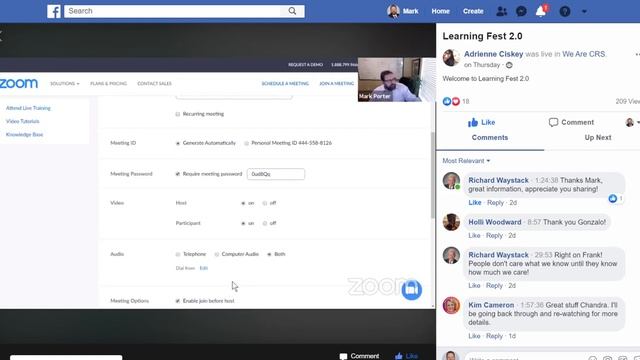Screen dimensions: 640x360
Task: Set Host video to off
Action: (264, 203)
